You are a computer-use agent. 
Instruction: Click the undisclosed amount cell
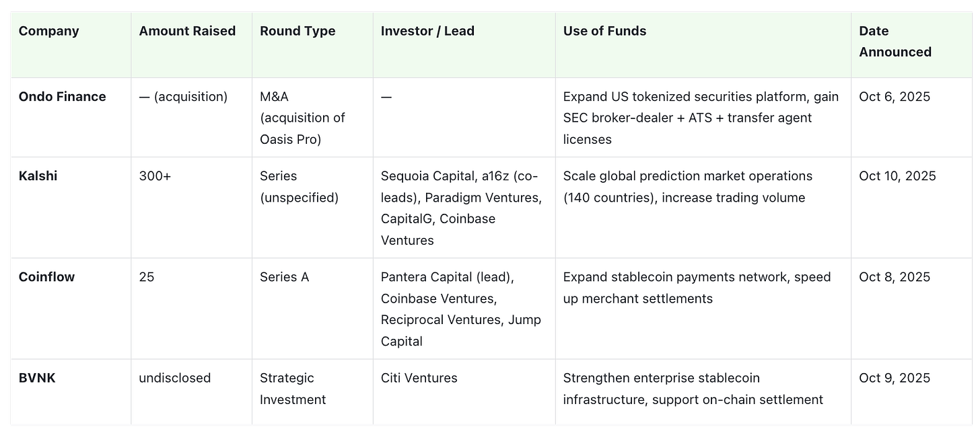click(x=192, y=391)
